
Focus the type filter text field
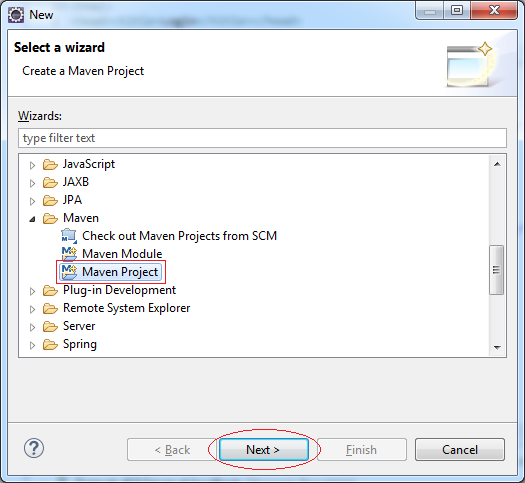(262, 138)
